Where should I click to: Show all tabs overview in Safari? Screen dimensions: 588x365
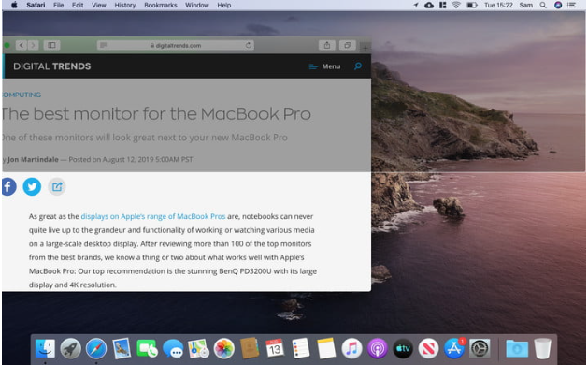(x=347, y=46)
